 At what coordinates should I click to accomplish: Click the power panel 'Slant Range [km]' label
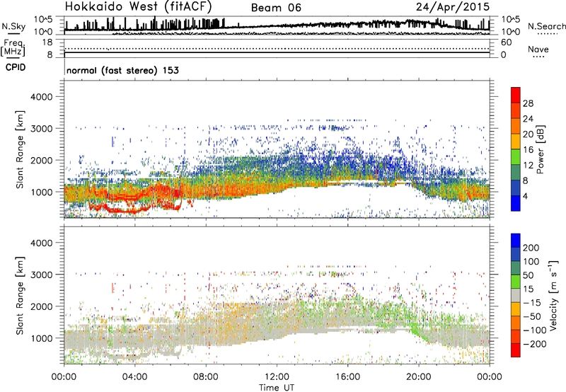coord(20,149)
